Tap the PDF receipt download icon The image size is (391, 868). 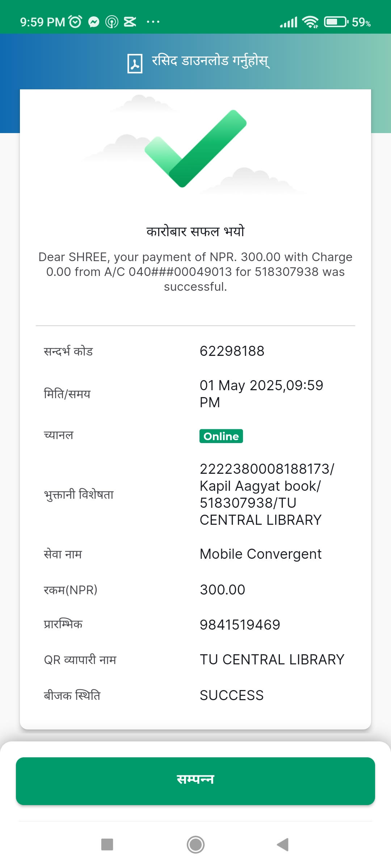135,63
